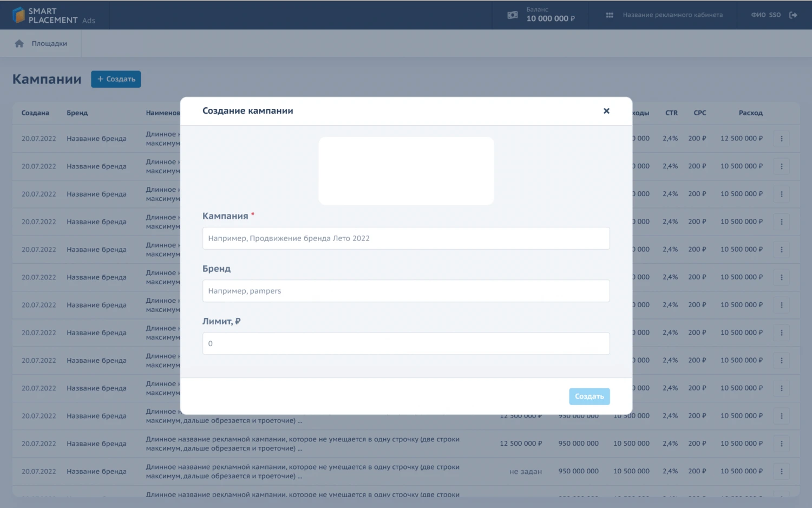
Task: Click the ФИО SSO user label
Action: point(765,15)
